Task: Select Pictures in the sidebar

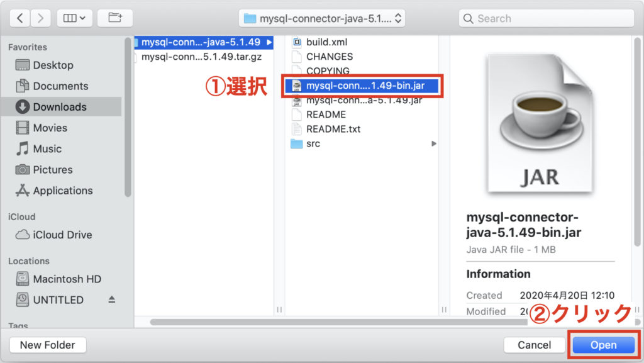Action: pos(62,170)
